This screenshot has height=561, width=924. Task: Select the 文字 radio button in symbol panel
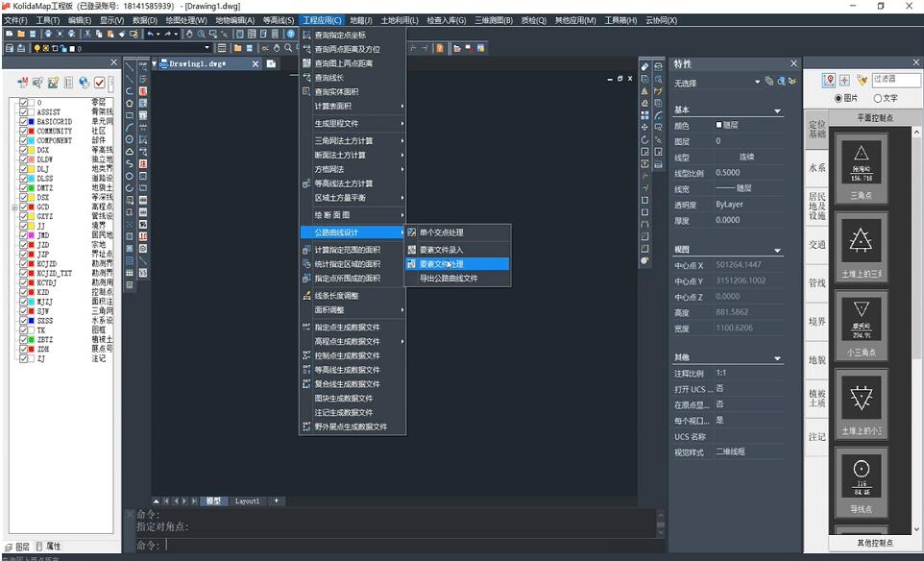pos(878,98)
